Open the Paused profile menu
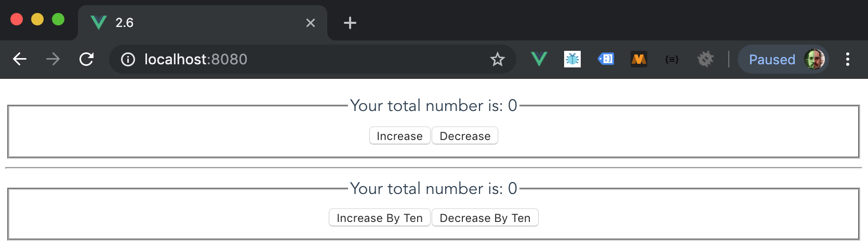The height and width of the screenshot is (251, 868). click(x=783, y=59)
